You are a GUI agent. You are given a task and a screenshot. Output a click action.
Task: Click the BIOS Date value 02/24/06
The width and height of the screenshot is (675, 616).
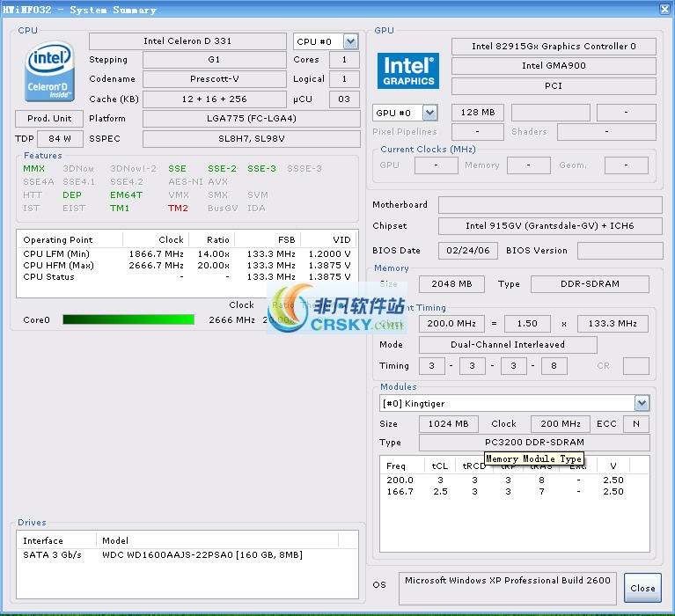(x=468, y=251)
